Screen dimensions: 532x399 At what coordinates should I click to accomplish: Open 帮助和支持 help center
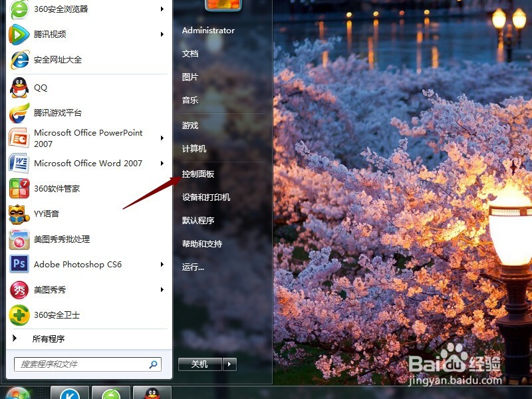tap(200, 244)
